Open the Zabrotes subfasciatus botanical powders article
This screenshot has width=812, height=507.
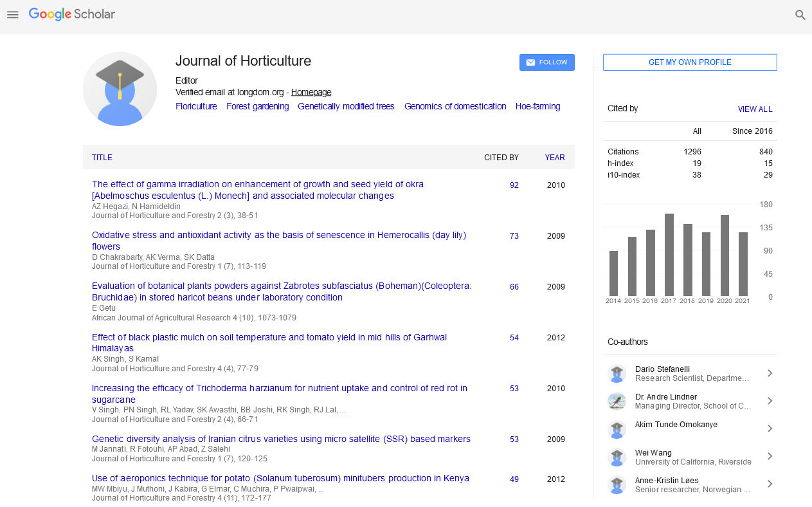tap(282, 291)
